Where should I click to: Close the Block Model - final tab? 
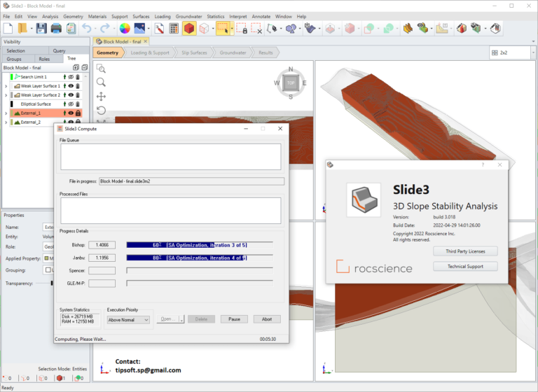pos(146,41)
